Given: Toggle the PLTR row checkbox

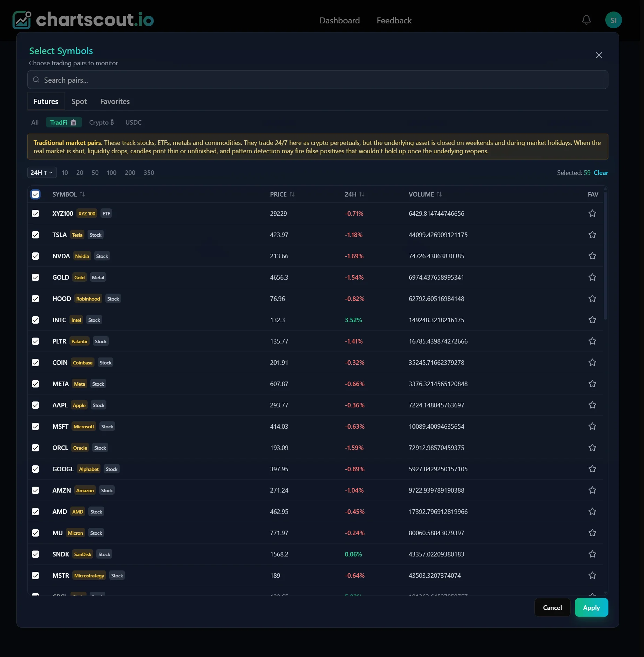Looking at the screenshot, I should [x=35, y=341].
